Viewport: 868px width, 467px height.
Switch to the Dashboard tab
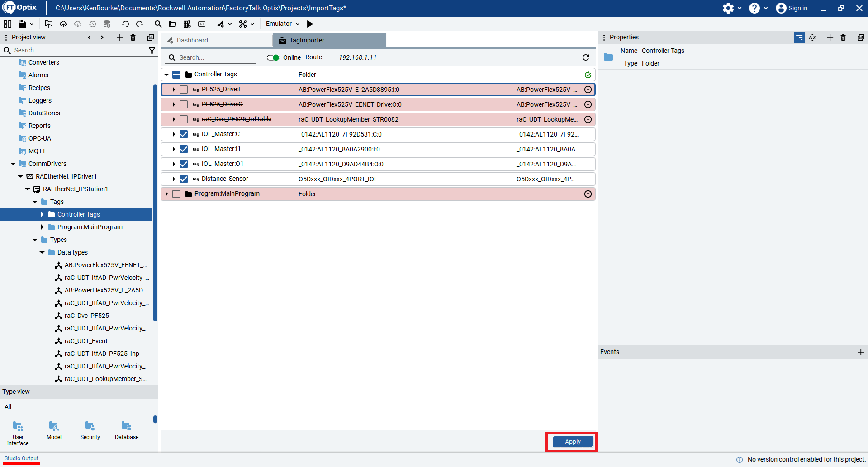point(217,40)
